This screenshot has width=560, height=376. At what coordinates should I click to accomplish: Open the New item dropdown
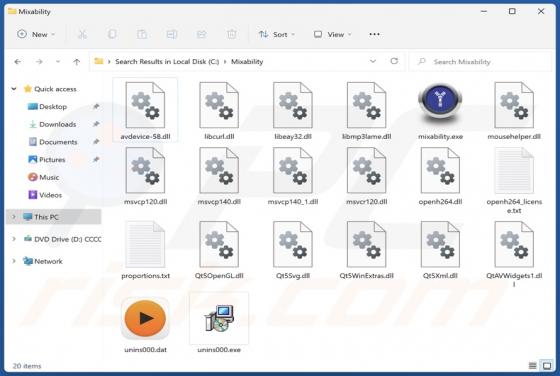36,34
